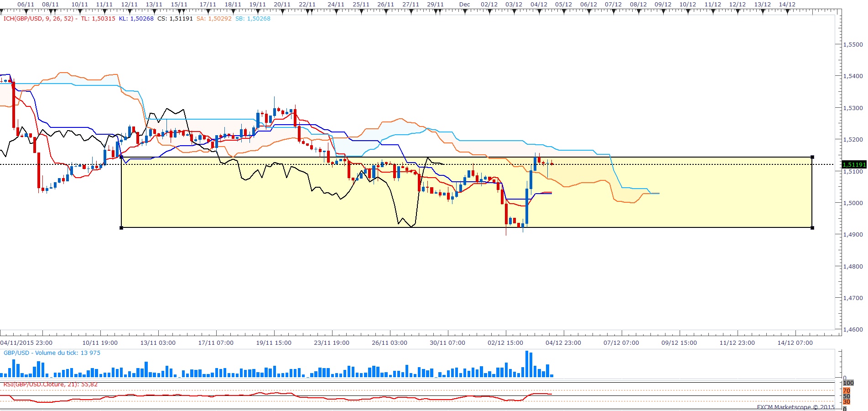868x411 pixels.
Task: Select the light blue SB: 1,50268 label
Action: 253,19
